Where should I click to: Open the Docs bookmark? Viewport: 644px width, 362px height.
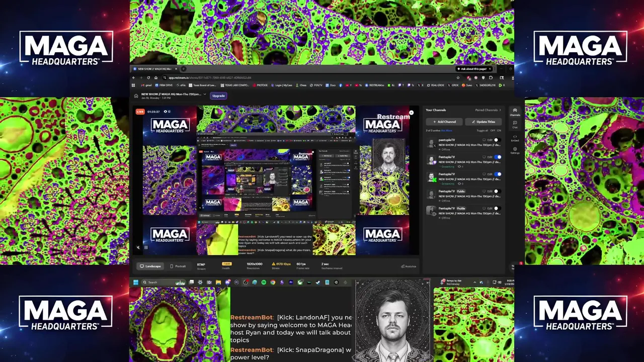click(x=331, y=85)
